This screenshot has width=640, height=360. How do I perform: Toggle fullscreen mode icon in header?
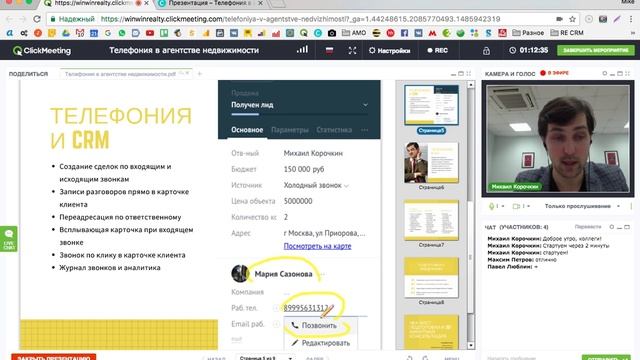(352, 51)
